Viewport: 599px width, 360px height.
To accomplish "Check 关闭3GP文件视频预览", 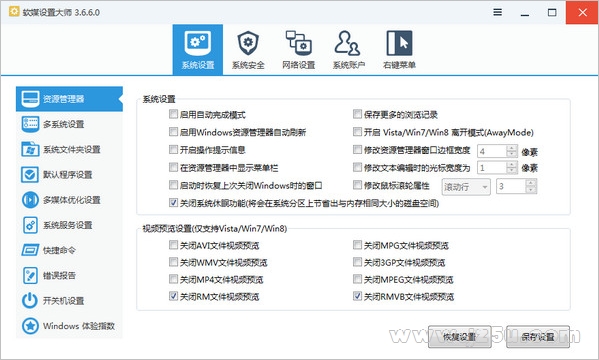I will coord(357,262).
